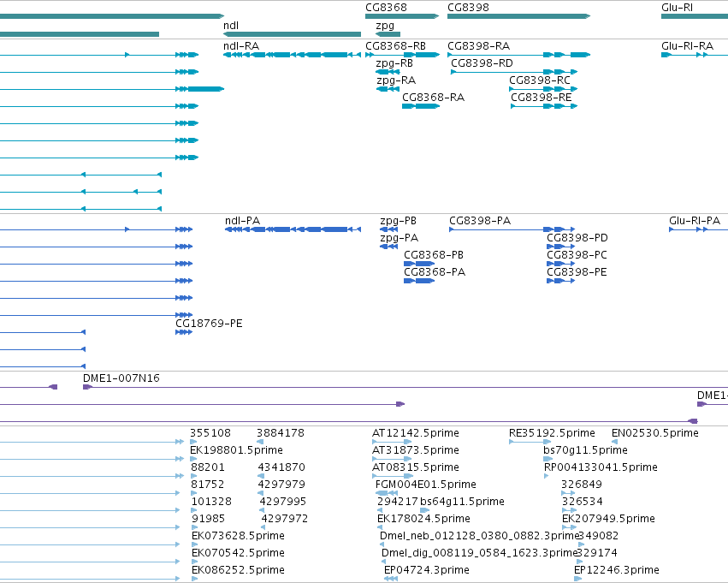The image size is (728, 583).
Task: Click feature 81752
Action: coord(208,485)
